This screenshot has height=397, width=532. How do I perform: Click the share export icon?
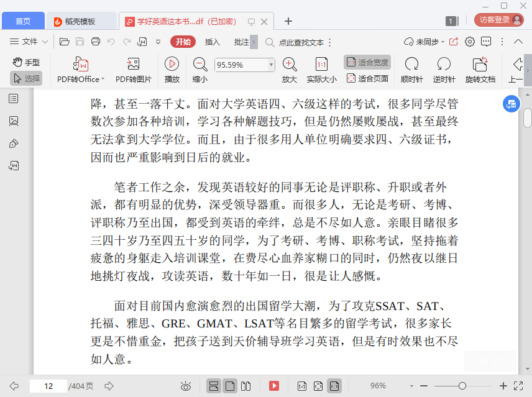(x=454, y=42)
